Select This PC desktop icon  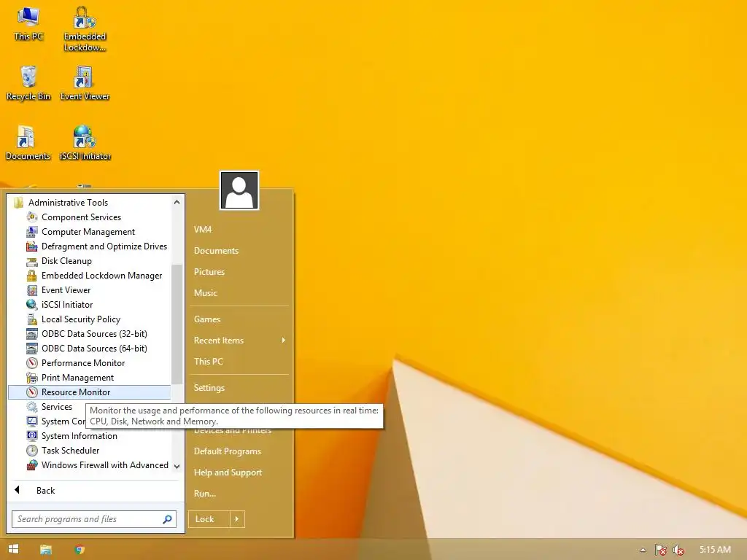click(28, 23)
